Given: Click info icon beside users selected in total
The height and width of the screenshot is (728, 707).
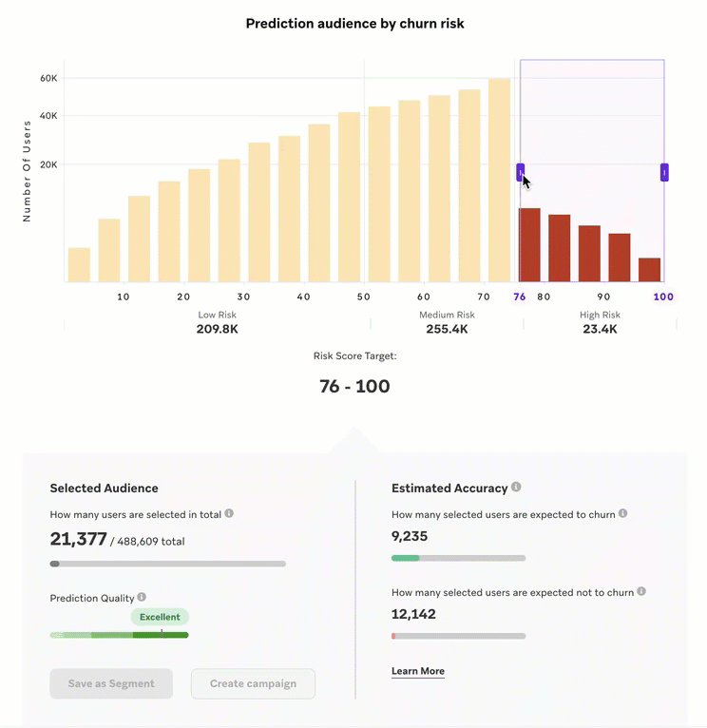Looking at the screenshot, I should 229,513.
